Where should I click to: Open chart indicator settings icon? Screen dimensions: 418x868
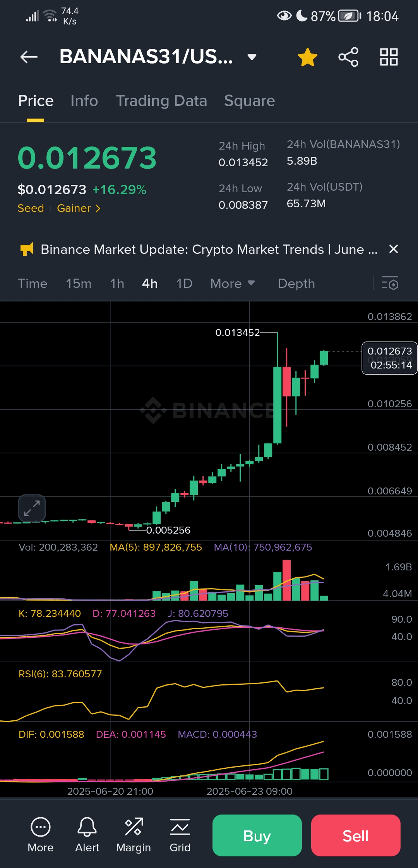point(390,284)
